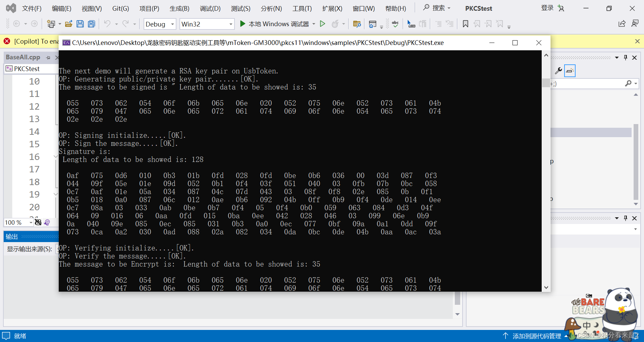This screenshot has width=644, height=342.
Task: Click the Visual Studio logo icon
Action: click(11, 8)
